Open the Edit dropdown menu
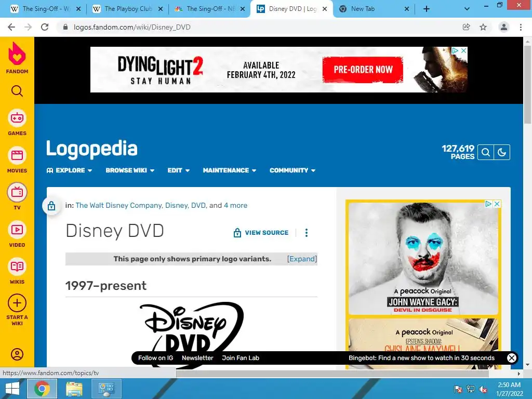The height and width of the screenshot is (399, 532). [179, 170]
